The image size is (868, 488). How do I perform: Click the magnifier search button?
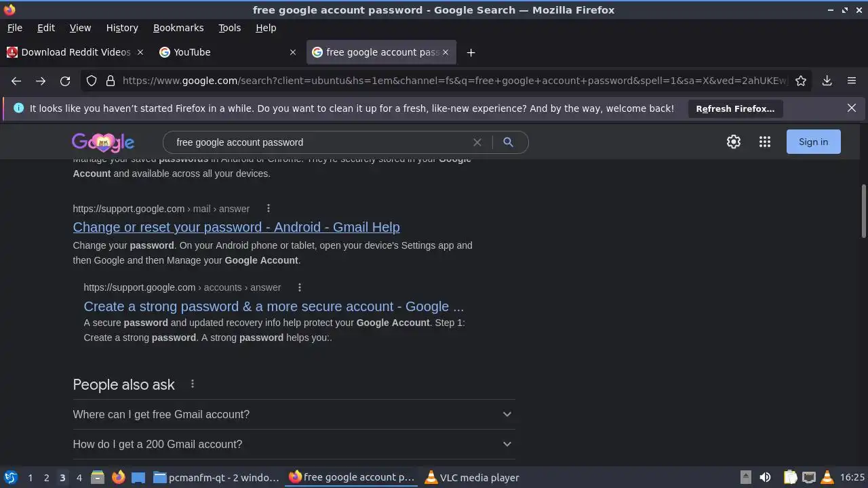[x=508, y=142]
